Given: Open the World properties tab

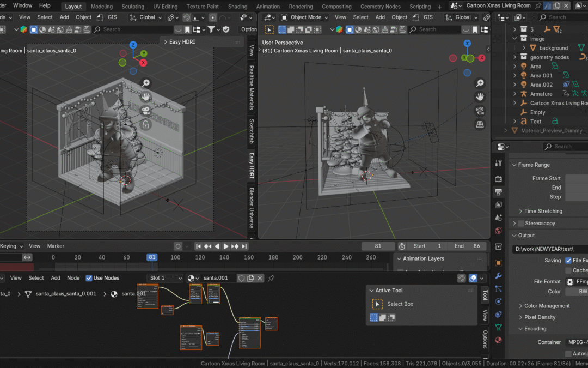Looking at the screenshot, I should tap(498, 231).
